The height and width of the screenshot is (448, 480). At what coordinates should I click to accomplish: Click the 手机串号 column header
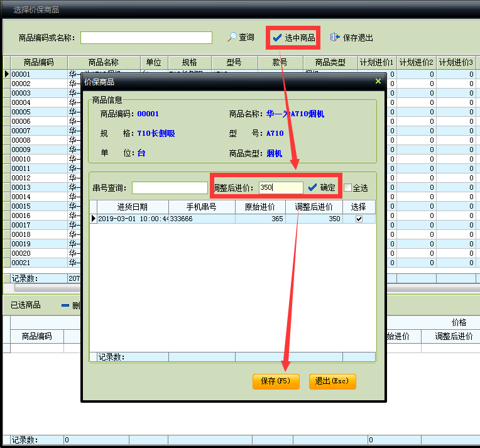coord(201,207)
